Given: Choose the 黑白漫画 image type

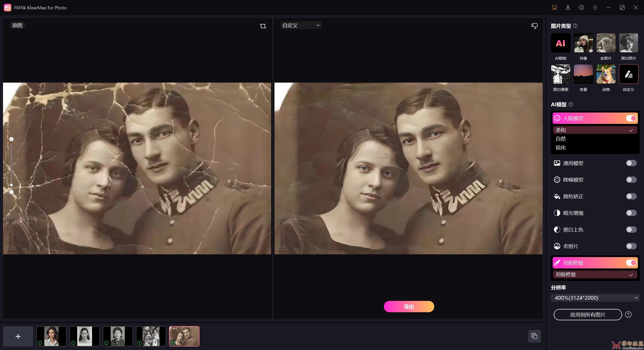Looking at the screenshot, I should coord(560,74).
